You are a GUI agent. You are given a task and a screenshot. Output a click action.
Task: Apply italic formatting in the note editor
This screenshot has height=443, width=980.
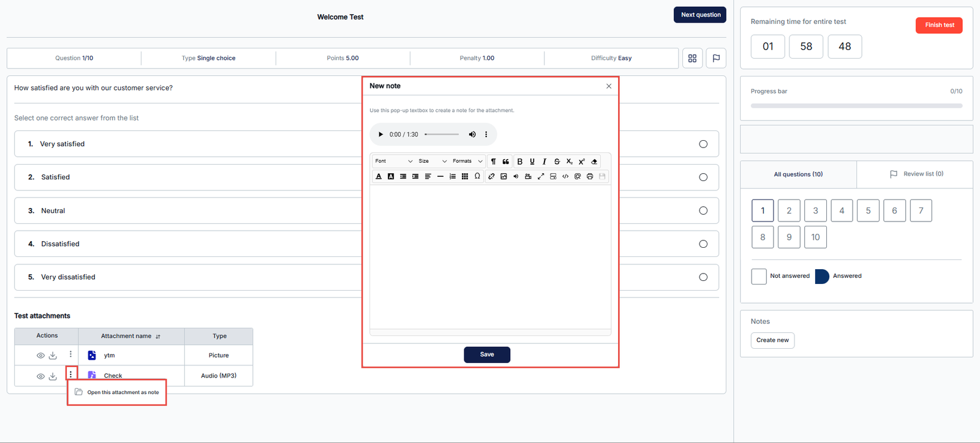545,162
